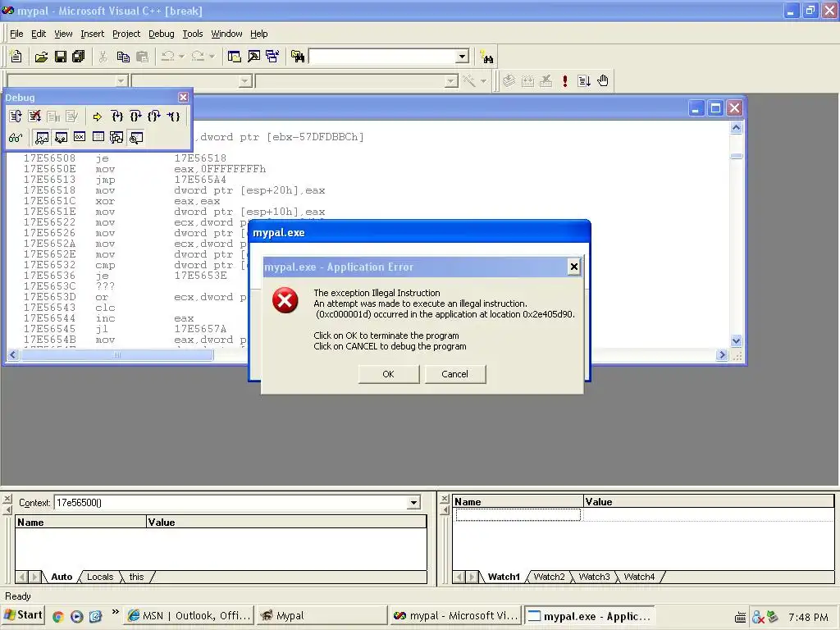Open the File menu
840x630 pixels.
16,34
